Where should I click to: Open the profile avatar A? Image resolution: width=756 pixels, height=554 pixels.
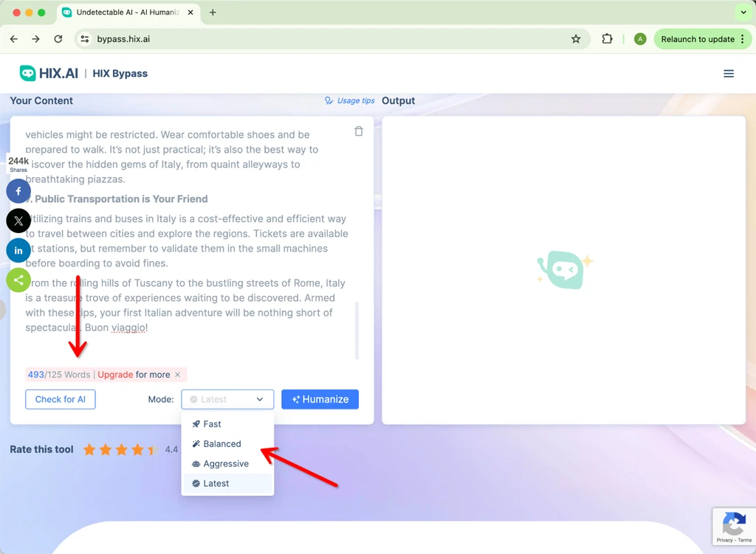click(x=640, y=39)
